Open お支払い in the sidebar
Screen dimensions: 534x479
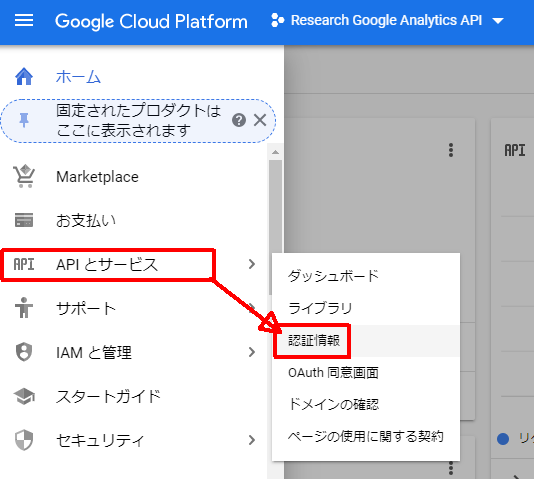point(86,221)
